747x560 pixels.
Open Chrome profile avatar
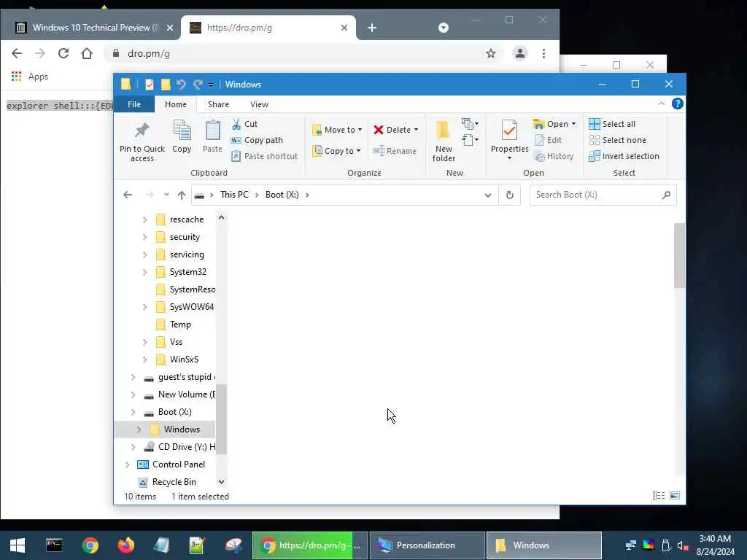[519, 53]
